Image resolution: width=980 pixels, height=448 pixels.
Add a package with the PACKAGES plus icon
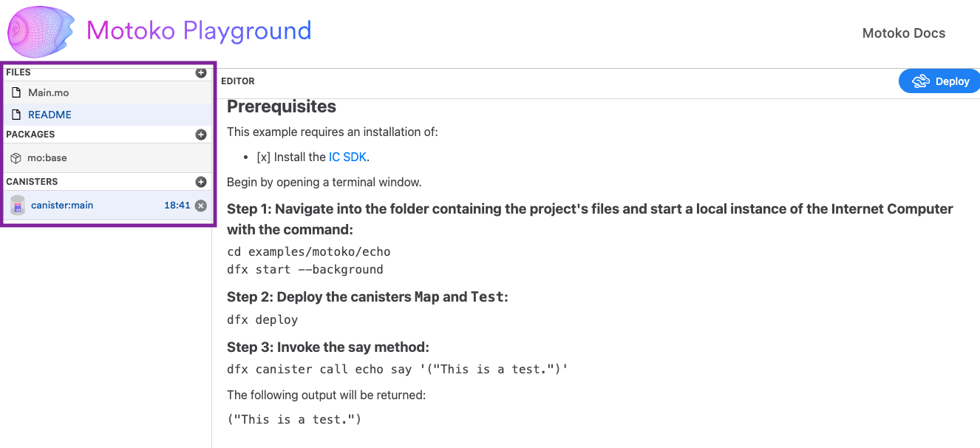pos(200,135)
